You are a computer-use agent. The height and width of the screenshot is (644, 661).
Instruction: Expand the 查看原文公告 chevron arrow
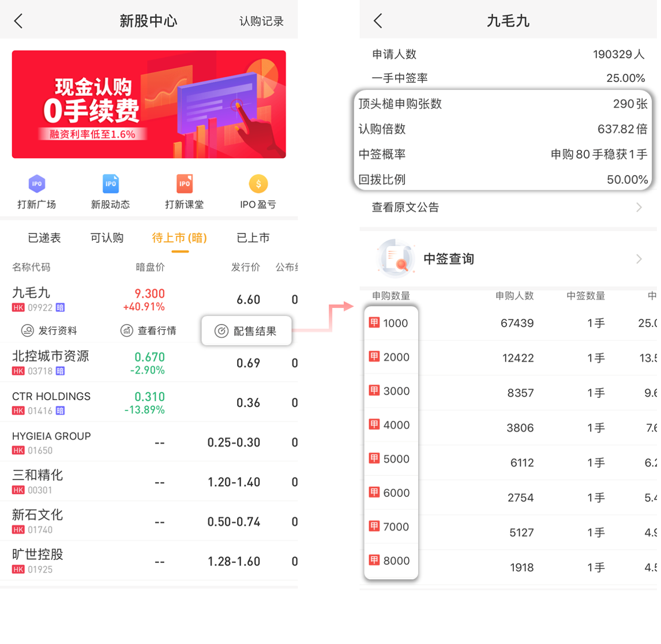[639, 208]
